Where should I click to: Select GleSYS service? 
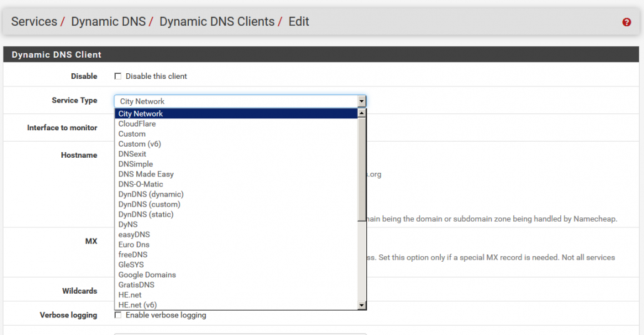pyautogui.click(x=236, y=265)
